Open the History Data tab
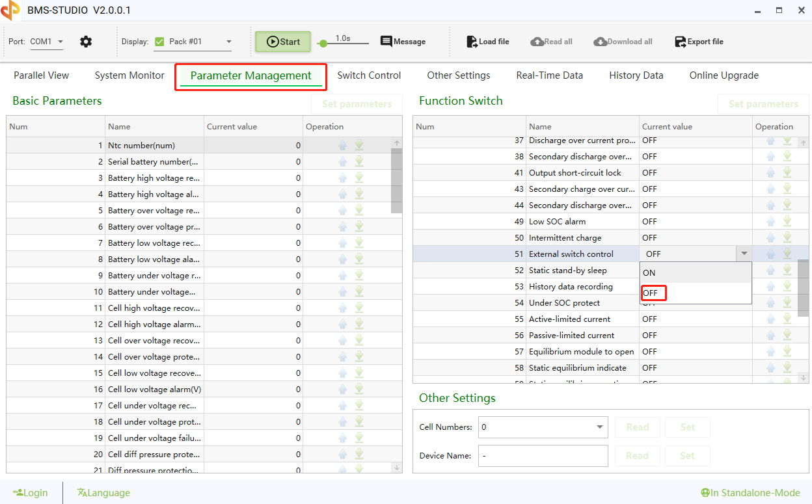This screenshot has height=504, width=812. click(636, 75)
